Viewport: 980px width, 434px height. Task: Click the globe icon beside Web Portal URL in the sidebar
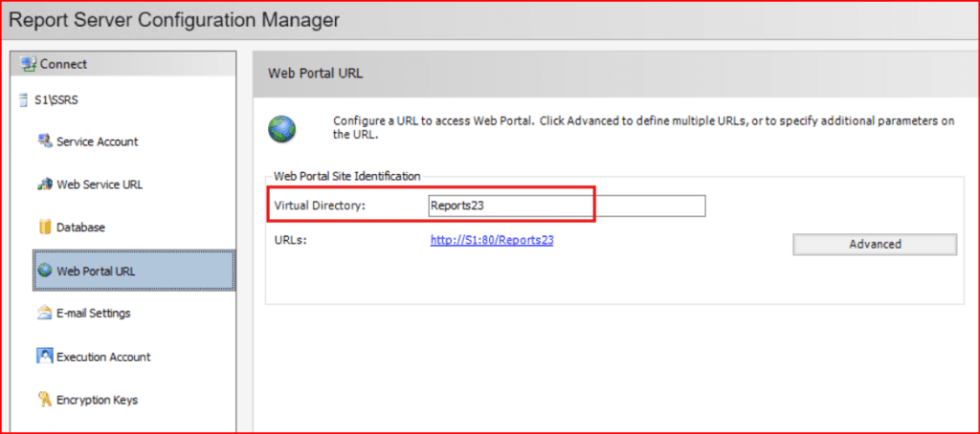(x=44, y=271)
